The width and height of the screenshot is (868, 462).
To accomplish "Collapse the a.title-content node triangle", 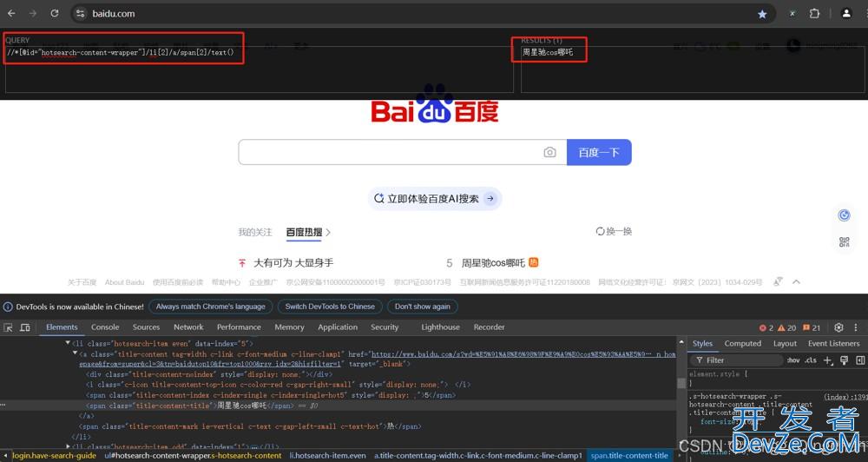I will tap(75, 353).
